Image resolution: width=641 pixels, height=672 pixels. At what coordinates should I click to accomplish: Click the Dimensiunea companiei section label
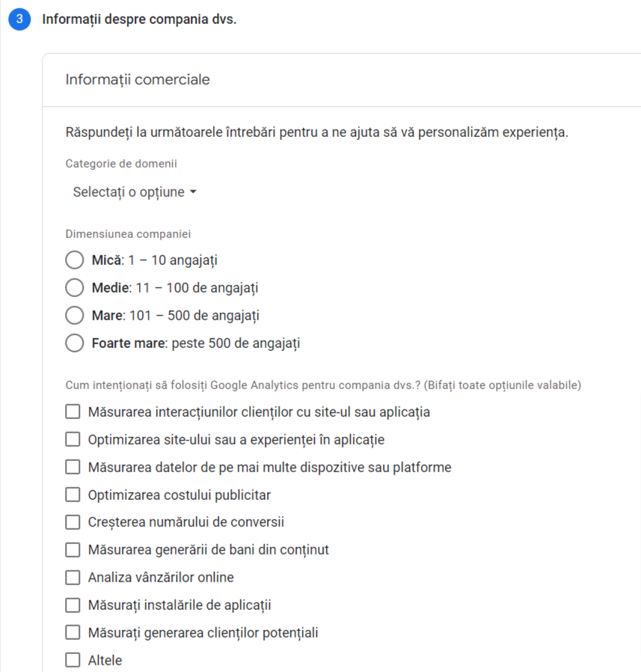click(128, 233)
